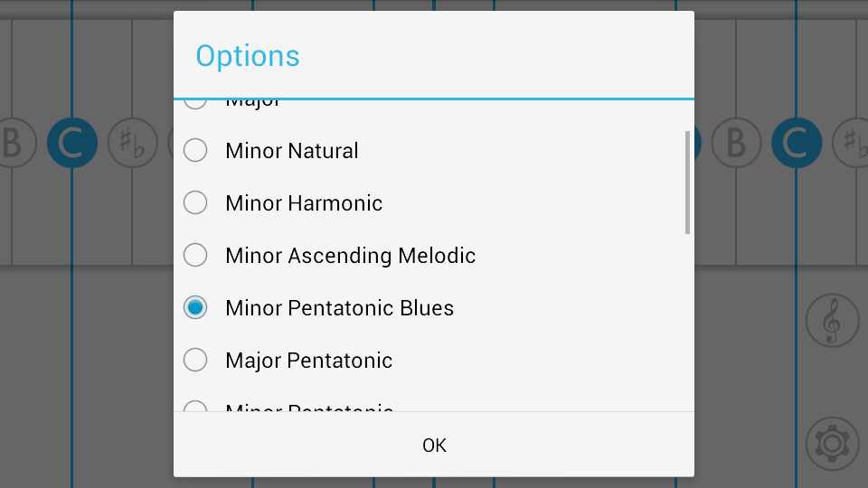The image size is (868, 488).
Task: Select the partially visible Major option at top
Action: click(x=253, y=103)
